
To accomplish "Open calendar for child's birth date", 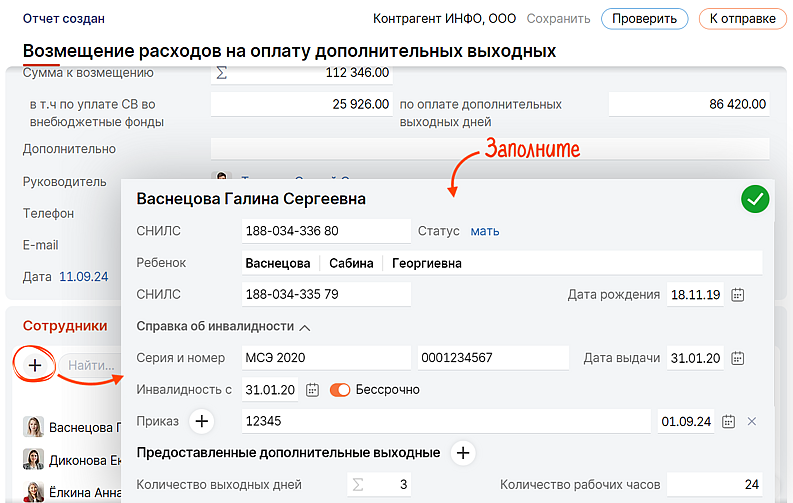I will coord(738,295).
